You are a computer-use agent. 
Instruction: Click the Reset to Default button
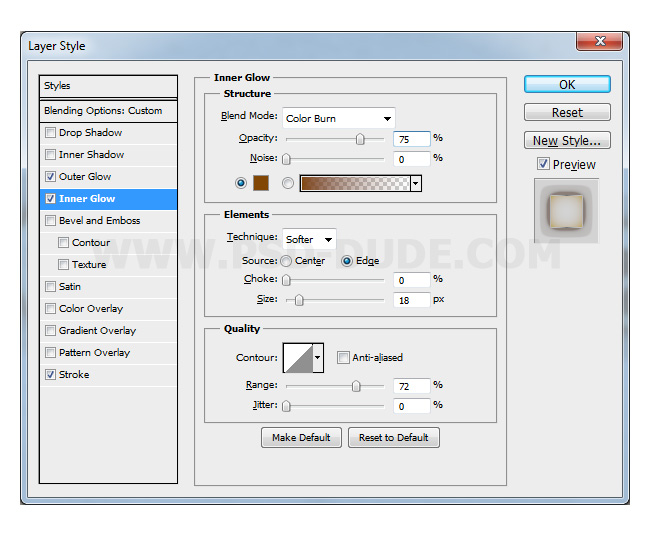394,438
